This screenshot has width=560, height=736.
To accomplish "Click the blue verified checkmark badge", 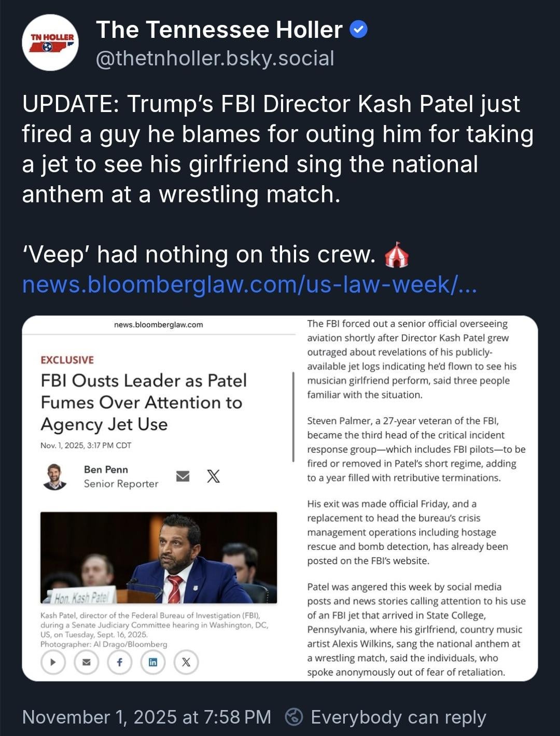I will point(359,30).
